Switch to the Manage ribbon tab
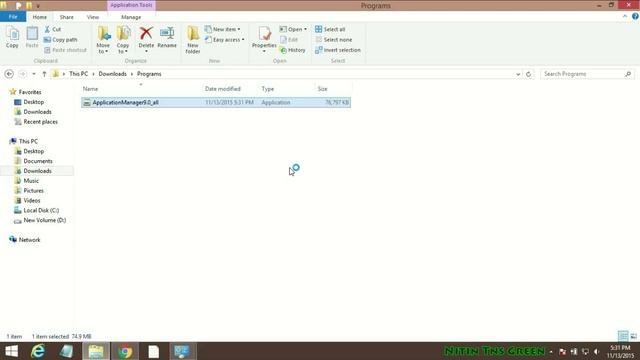This screenshot has width=640, height=360. (x=131, y=17)
